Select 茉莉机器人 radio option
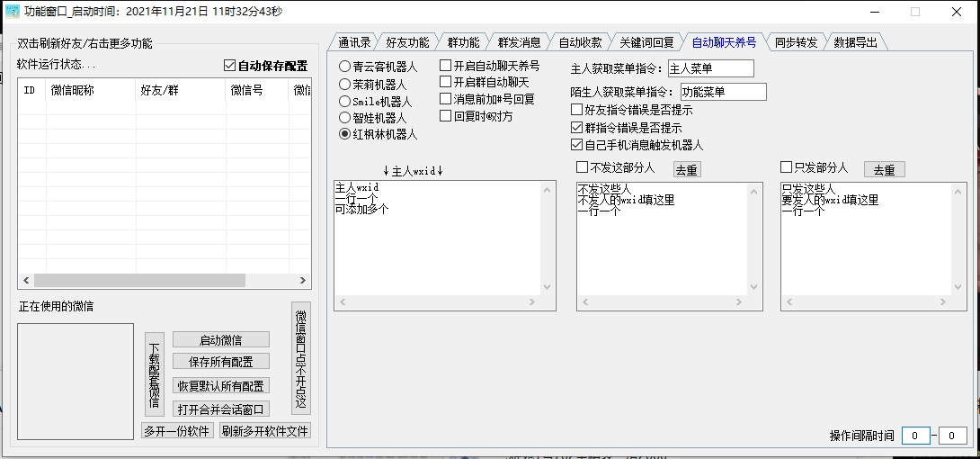The width and height of the screenshot is (980, 459). 345,84
